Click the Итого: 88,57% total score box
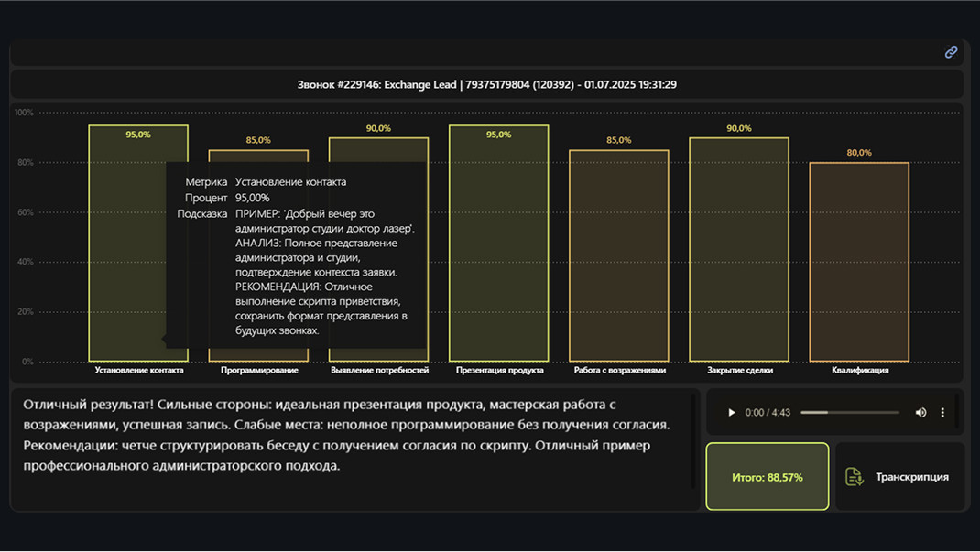 tap(767, 477)
